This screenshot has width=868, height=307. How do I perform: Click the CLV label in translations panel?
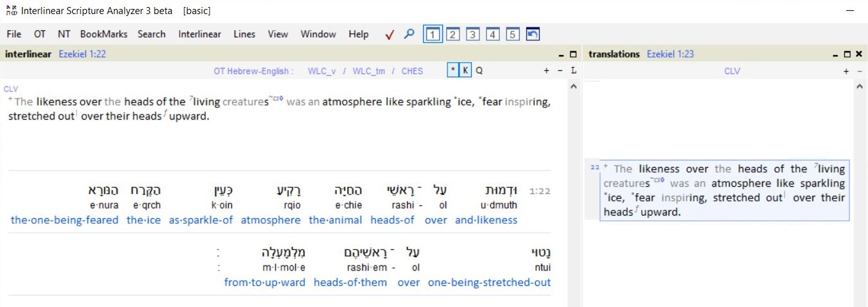pos(732,71)
